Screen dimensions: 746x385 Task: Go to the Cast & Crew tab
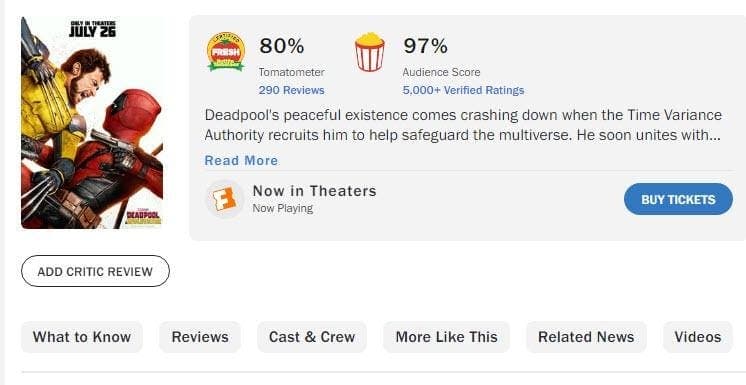(312, 337)
